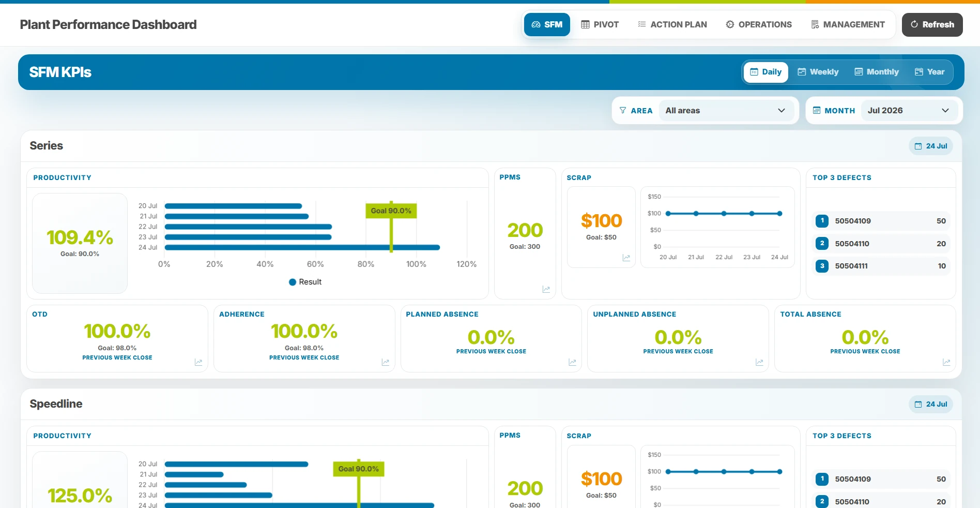Viewport: 980px width, 508px height.
Task: Open trend icon in TOTAL ABSENCE card
Action: pyautogui.click(x=946, y=362)
